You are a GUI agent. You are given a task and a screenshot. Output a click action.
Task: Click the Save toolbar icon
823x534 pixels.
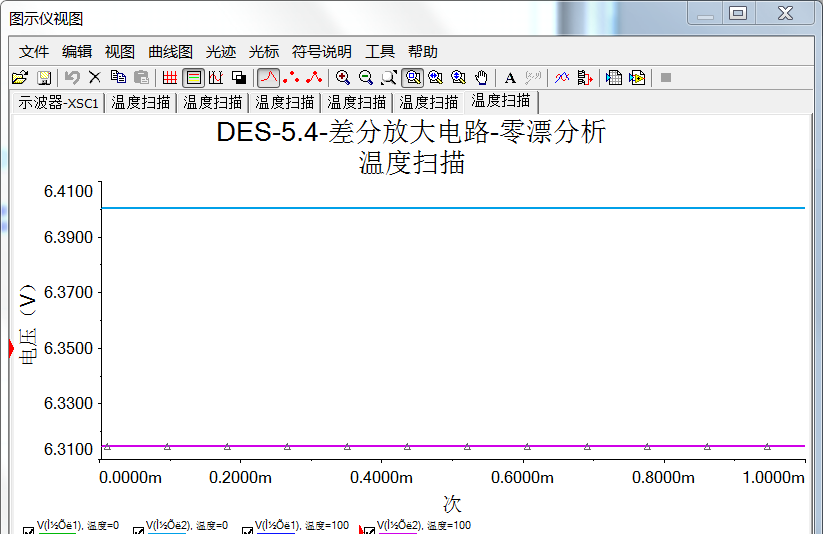pyautogui.click(x=44, y=78)
